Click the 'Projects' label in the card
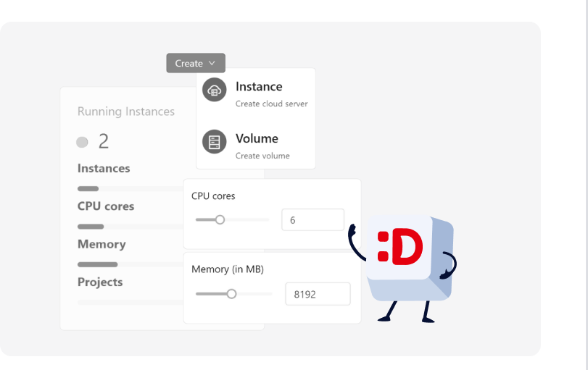The width and height of the screenshot is (588, 370). point(100,282)
